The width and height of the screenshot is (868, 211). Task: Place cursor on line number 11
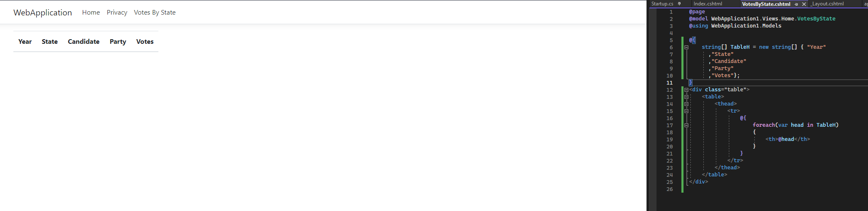click(x=669, y=83)
